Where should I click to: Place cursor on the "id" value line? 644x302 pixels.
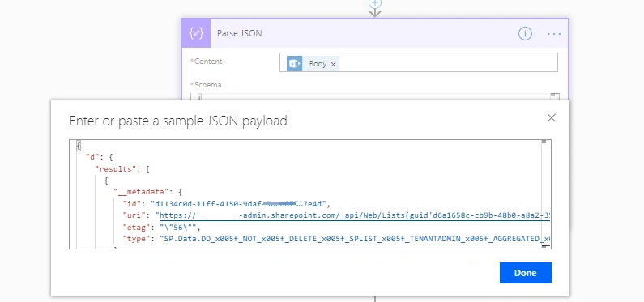point(239,204)
